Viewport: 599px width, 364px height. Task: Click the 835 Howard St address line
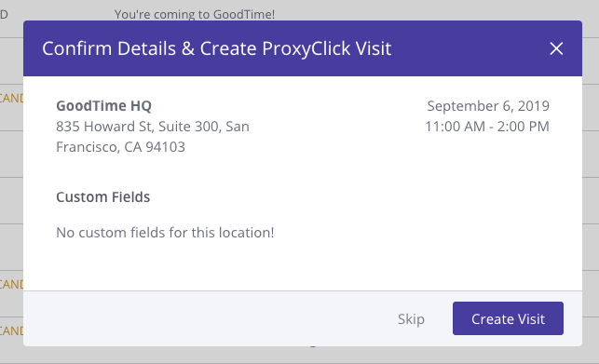point(153,127)
